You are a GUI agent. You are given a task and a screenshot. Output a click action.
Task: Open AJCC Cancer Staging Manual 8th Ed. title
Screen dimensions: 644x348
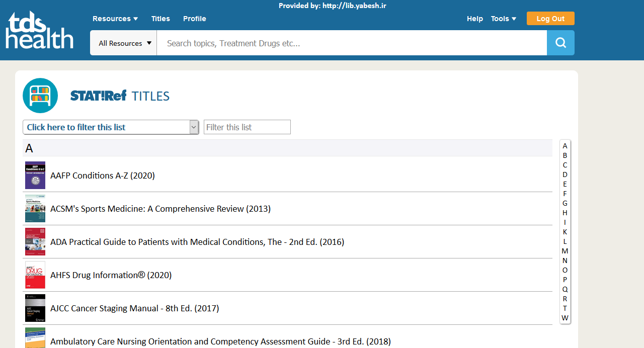(135, 308)
